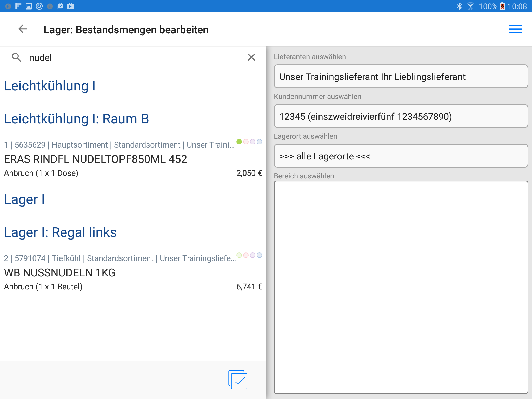Tap the select-all checkmark icon
This screenshot has width=532, height=399.
point(238,380)
